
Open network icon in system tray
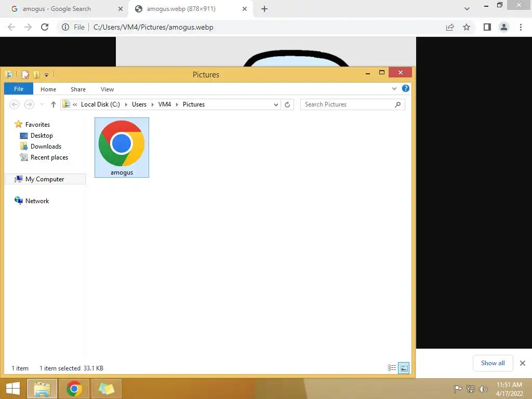coord(471,389)
